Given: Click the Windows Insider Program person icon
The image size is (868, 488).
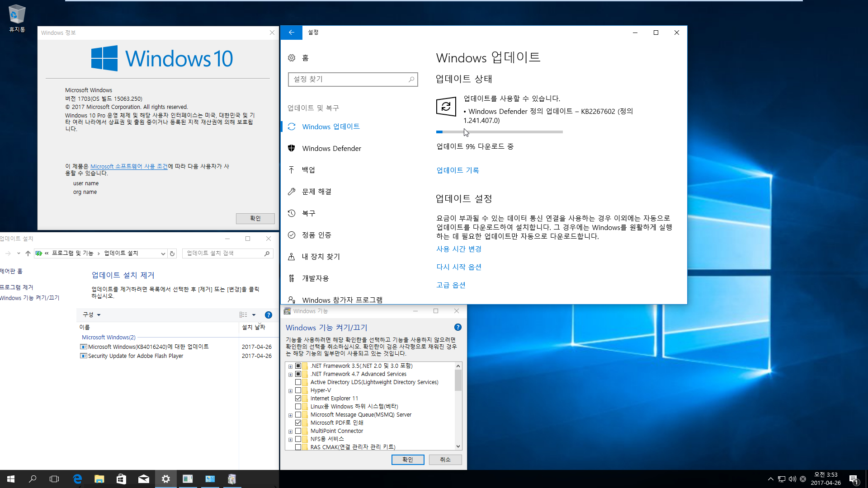Looking at the screenshot, I should tap(292, 300).
